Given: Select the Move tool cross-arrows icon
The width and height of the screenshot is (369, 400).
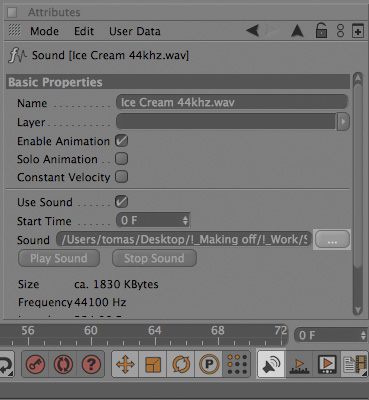Looking at the screenshot, I should point(125,364).
